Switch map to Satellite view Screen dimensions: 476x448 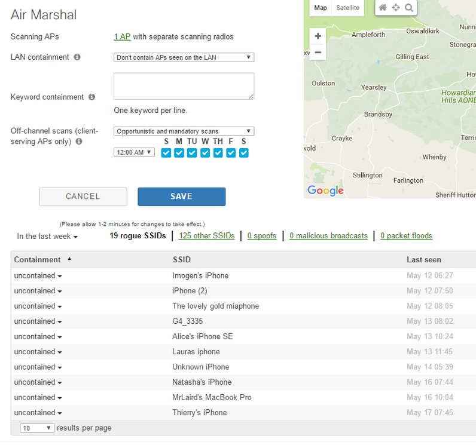348,8
